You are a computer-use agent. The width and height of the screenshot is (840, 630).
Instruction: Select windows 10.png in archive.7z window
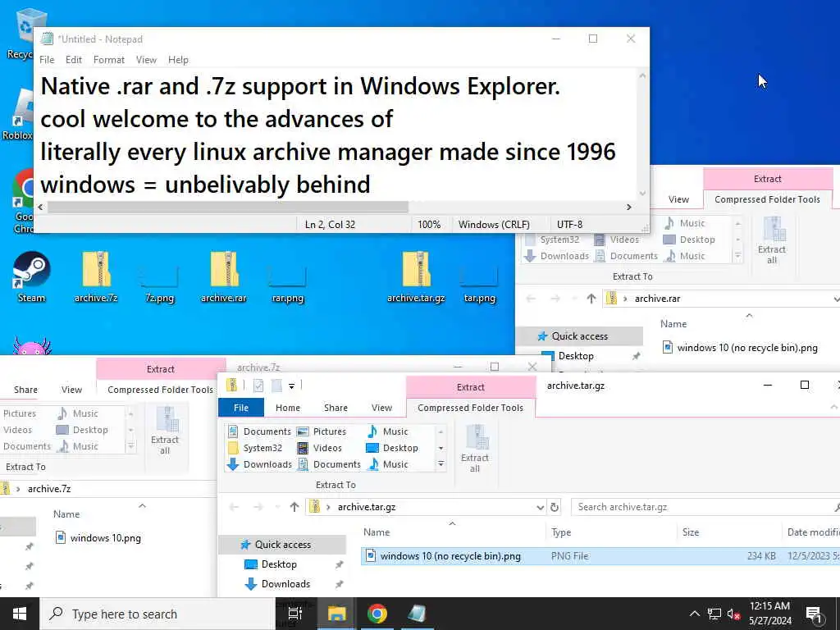pyautogui.click(x=98, y=538)
